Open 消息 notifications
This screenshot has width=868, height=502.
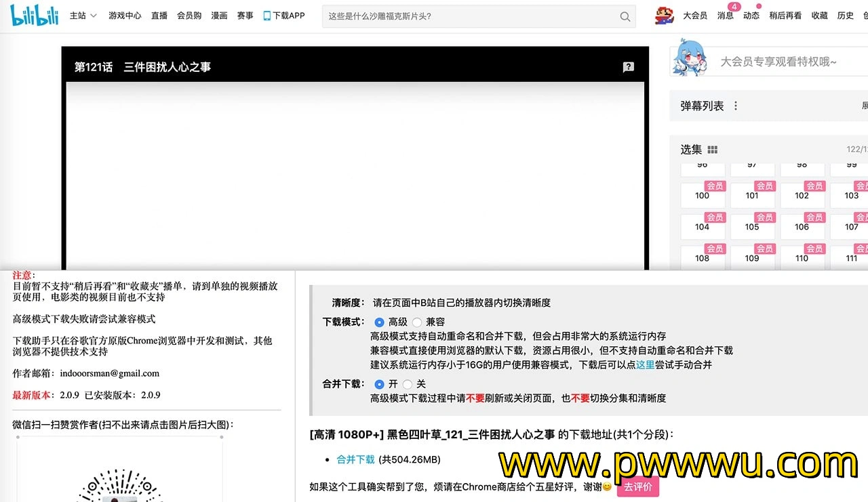[x=726, y=16]
